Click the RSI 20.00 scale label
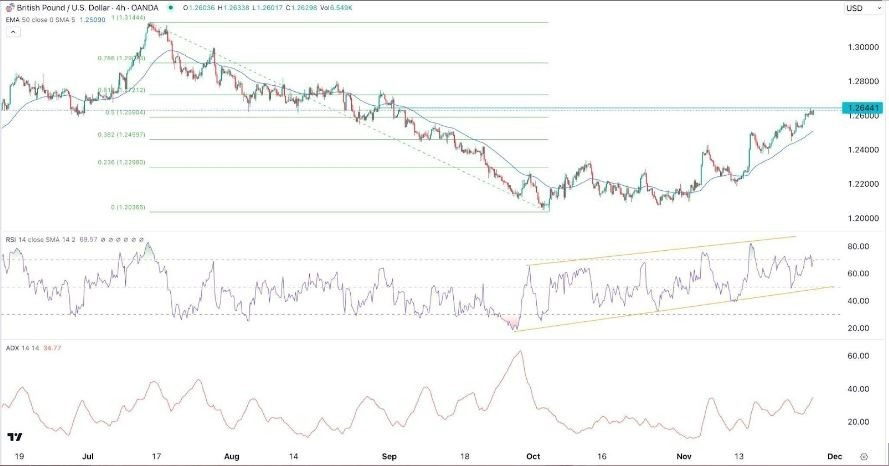Image resolution: width=889 pixels, height=466 pixels. tap(860, 328)
